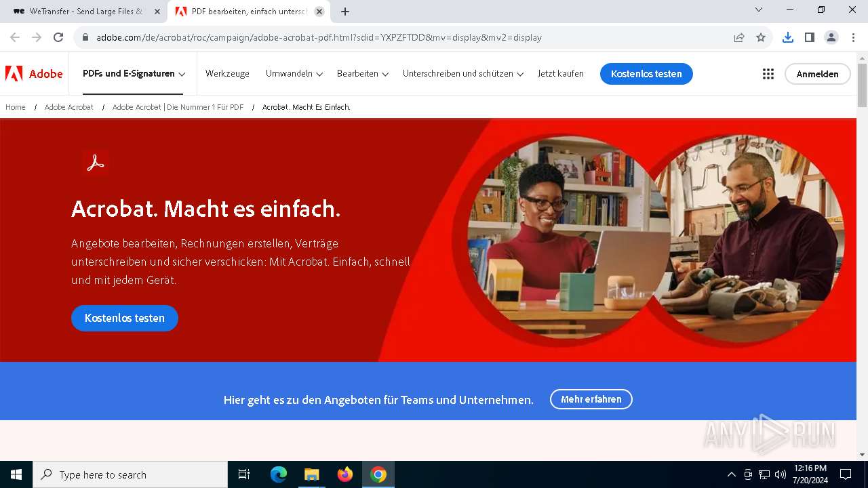The height and width of the screenshot is (488, 868).
Task: Open the Chrome downloads popup
Action: pos(787,37)
